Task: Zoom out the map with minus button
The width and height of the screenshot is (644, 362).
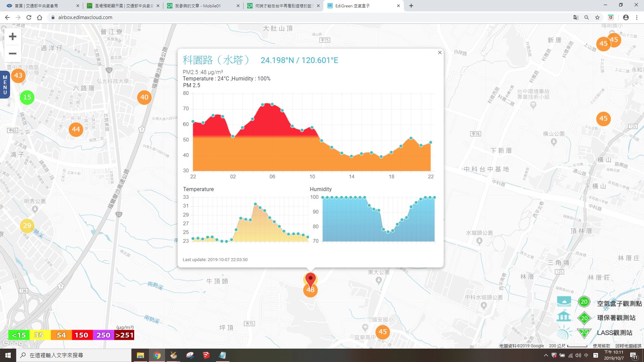Action: (x=12, y=53)
